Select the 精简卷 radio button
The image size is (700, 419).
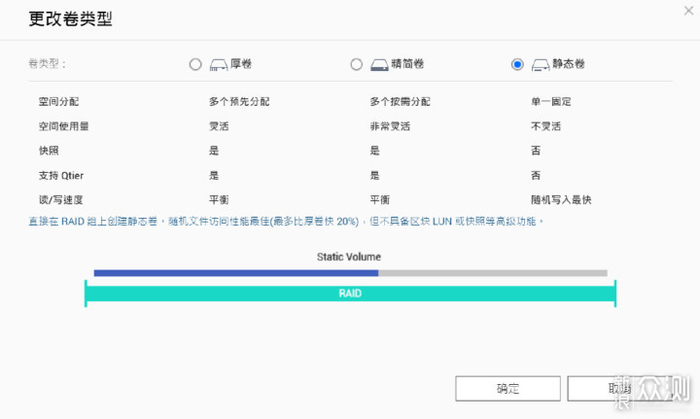(x=356, y=65)
